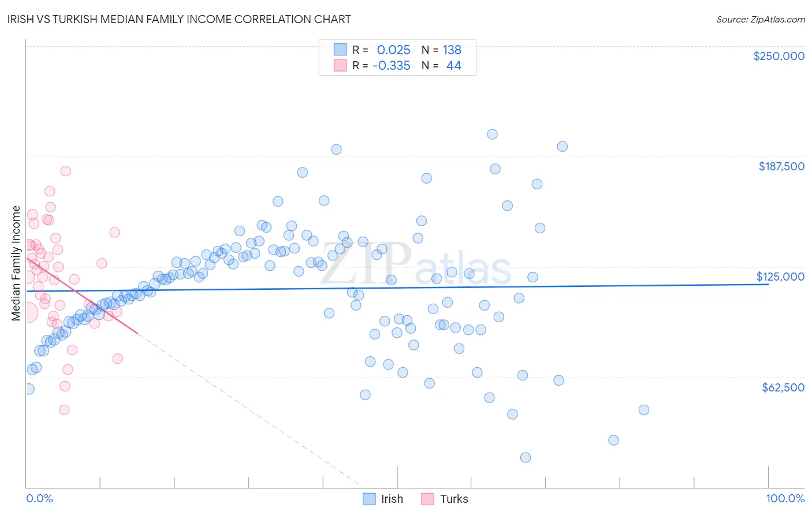Click the $125,000 y-axis label
This screenshot has width=812, height=515.
781,277
